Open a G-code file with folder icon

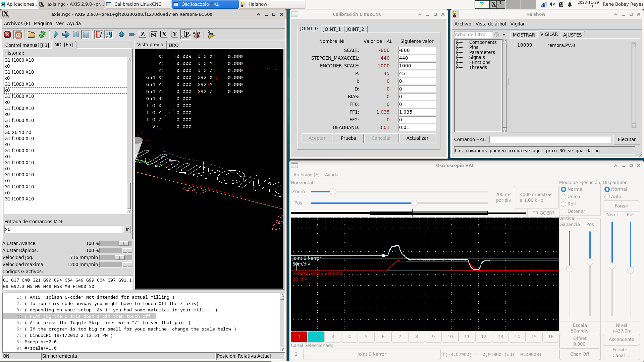[32, 35]
